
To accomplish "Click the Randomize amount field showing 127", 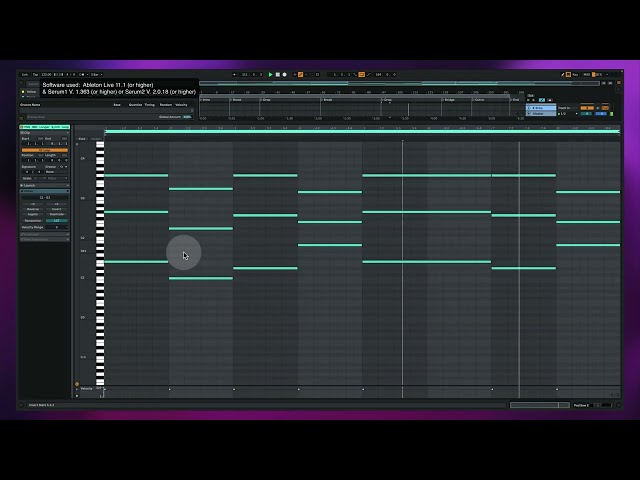I will 56,221.
